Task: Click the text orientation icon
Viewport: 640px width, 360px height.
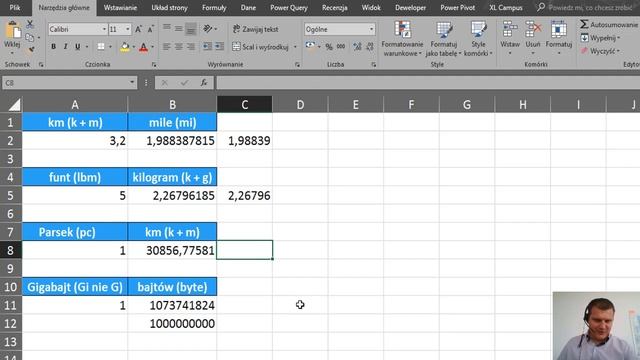Action: [208, 28]
